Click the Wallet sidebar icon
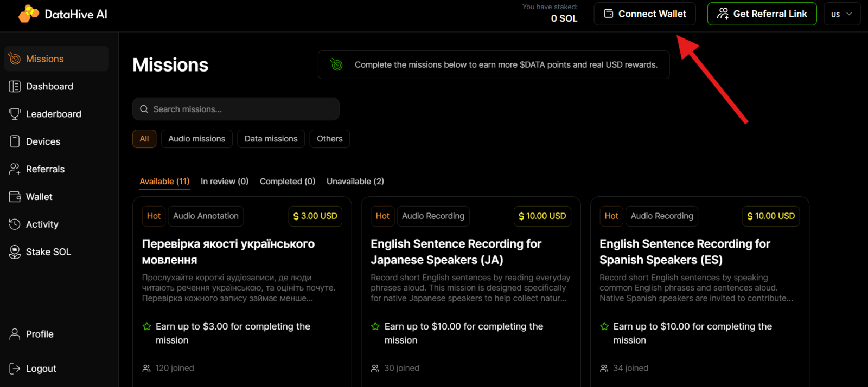The width and height of the screenshot is (868, 387). (x=15, y=197)
